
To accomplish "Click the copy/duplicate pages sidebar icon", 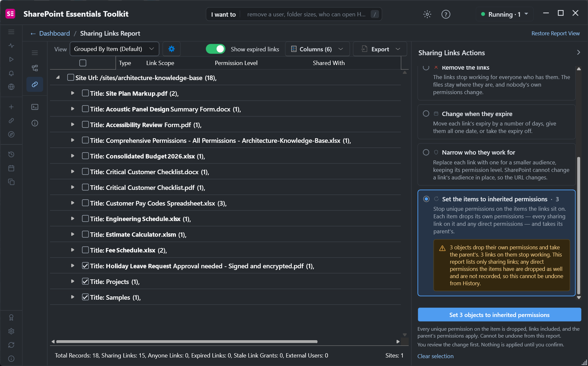I will pyautogui.click(x=11, y=182).
